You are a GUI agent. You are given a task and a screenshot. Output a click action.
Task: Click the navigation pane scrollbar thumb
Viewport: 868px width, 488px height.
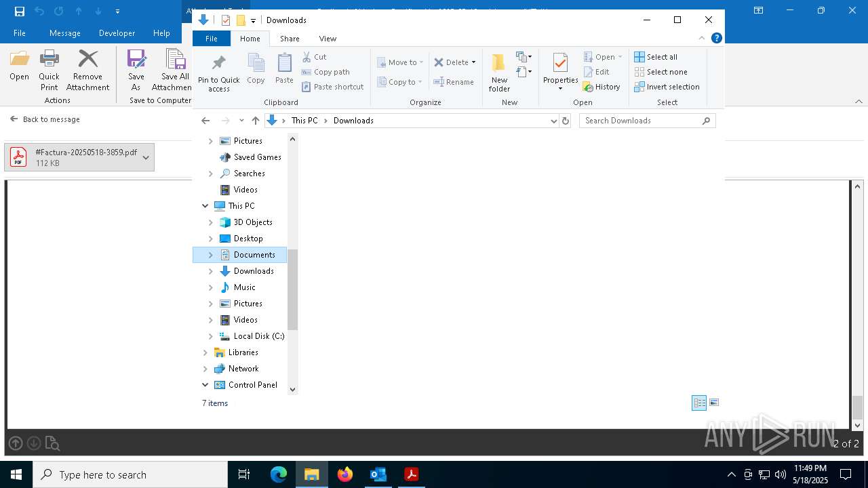pos(293,289)
